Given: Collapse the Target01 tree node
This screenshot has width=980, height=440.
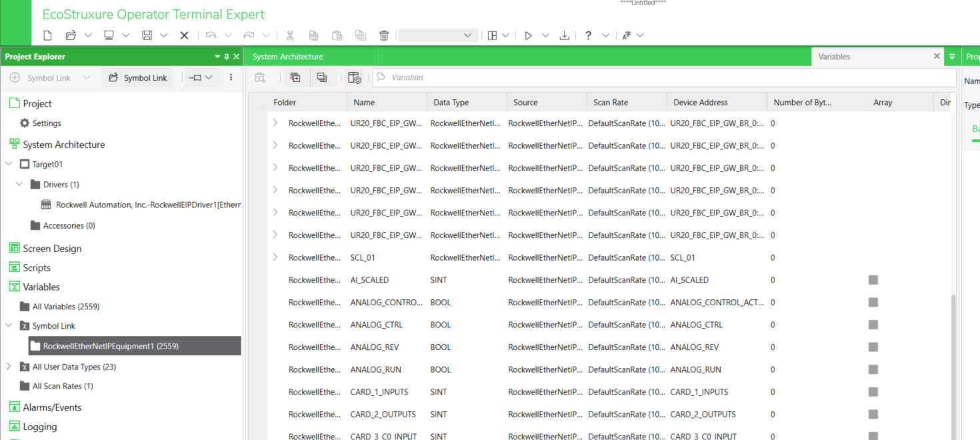Looking at the screenshot, I should (9, 164).
